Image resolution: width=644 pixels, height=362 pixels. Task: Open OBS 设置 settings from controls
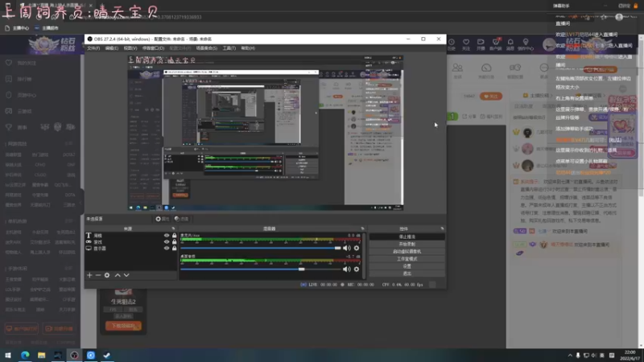(407, 266)
